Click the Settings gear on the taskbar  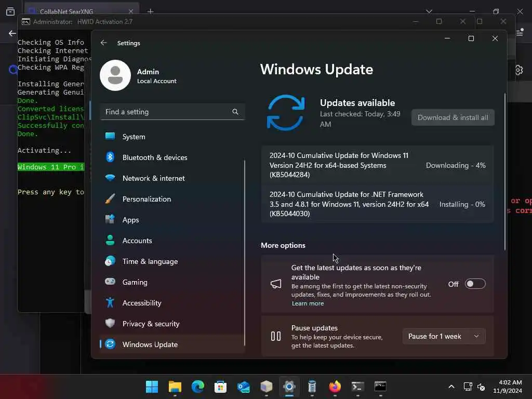(289, 387)
